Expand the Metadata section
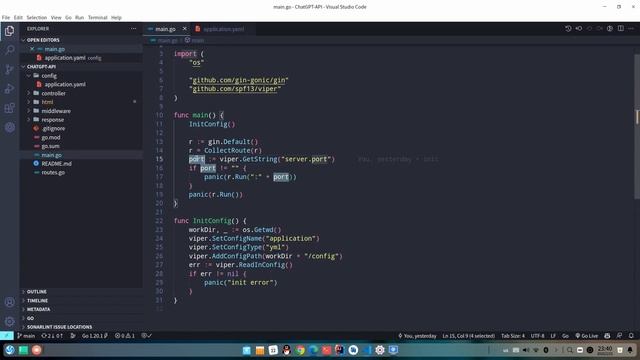This screenshot has width=640, height=360. (81, 309)
